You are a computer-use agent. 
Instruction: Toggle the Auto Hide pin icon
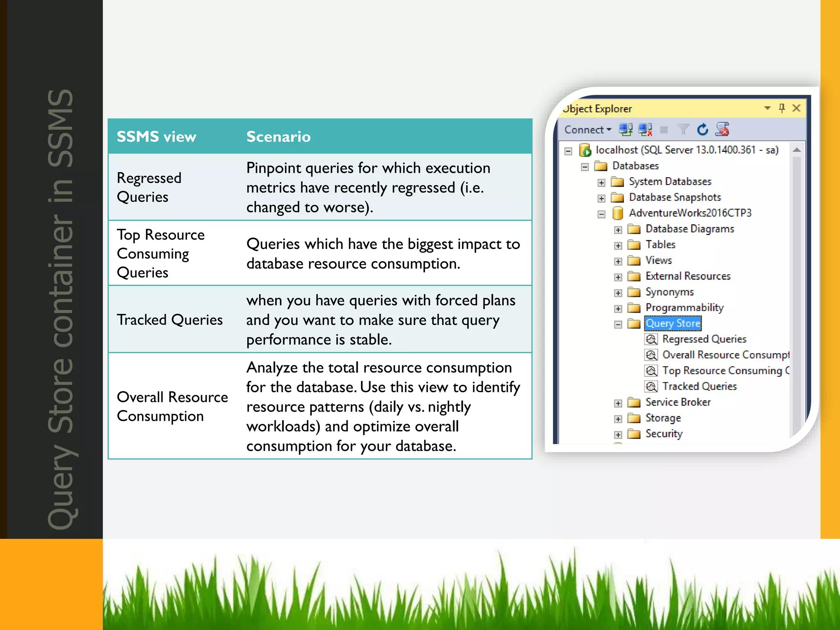pyautogui.click(x=782, y=108)
